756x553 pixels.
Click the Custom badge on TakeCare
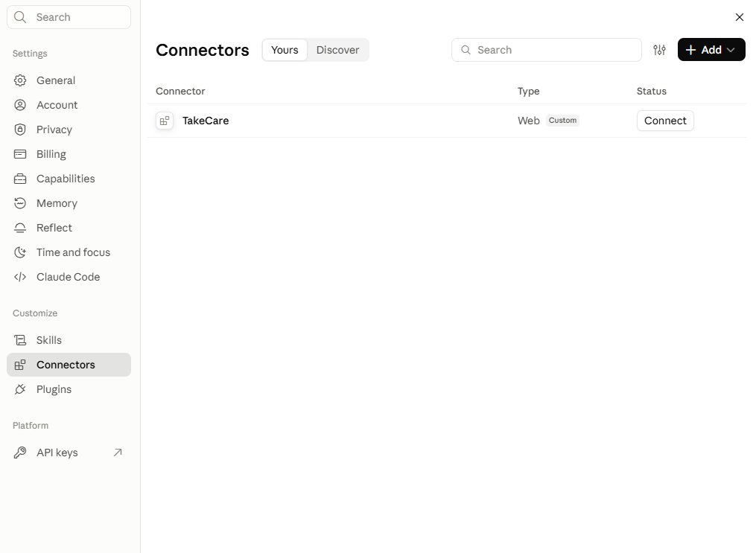tap(562, 121)
